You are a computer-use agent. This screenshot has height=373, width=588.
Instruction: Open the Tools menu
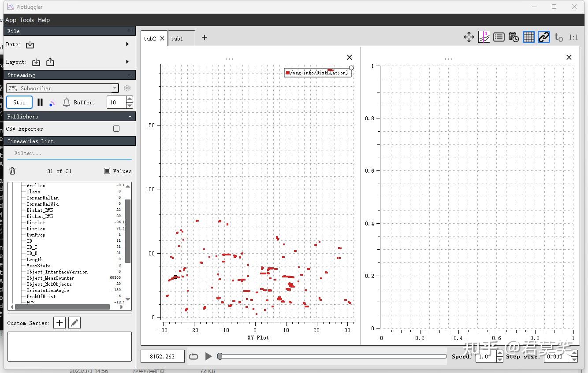point(26,20)
